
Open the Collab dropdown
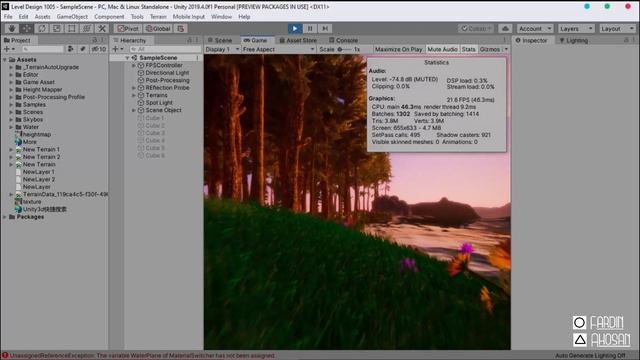click(x=476, y=29)
